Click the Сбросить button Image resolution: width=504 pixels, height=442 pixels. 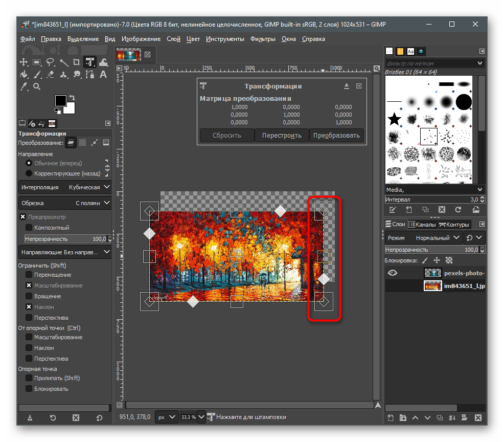pos(226,136)
